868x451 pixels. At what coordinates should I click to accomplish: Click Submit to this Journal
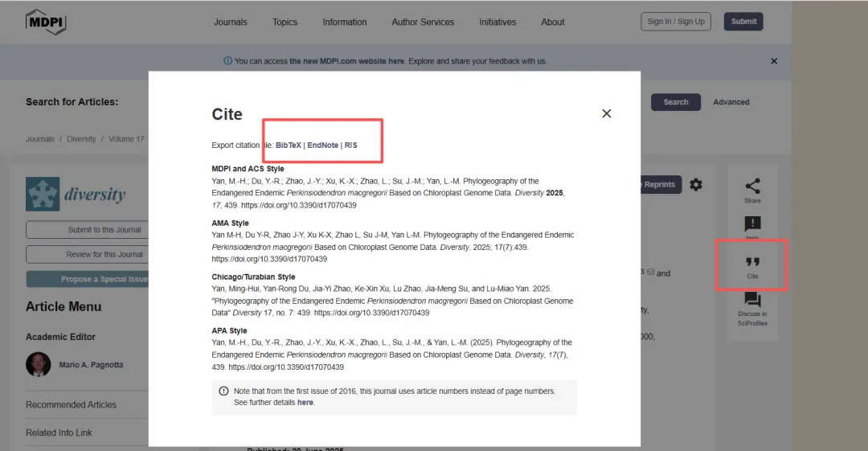(88, 230)
